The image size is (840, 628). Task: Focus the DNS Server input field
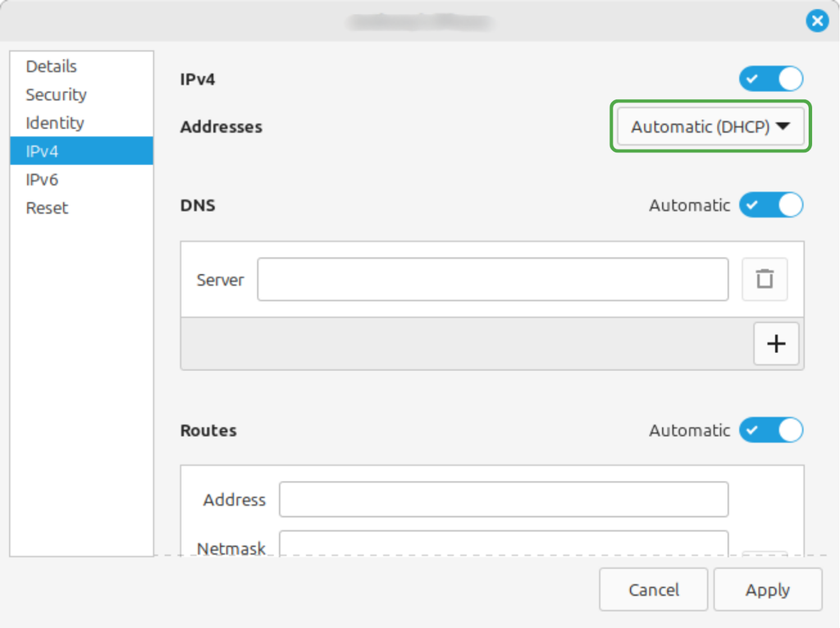click(493, 279)
